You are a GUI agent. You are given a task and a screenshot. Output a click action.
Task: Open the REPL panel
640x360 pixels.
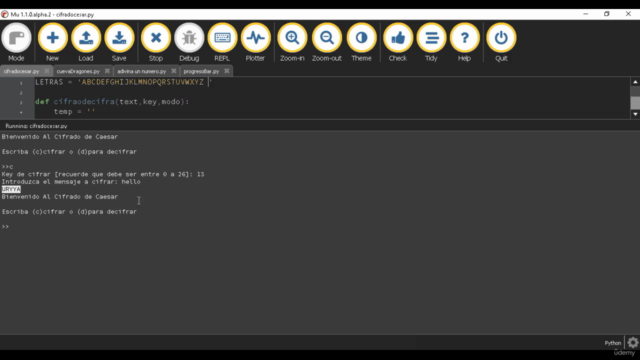coord(222,42)
